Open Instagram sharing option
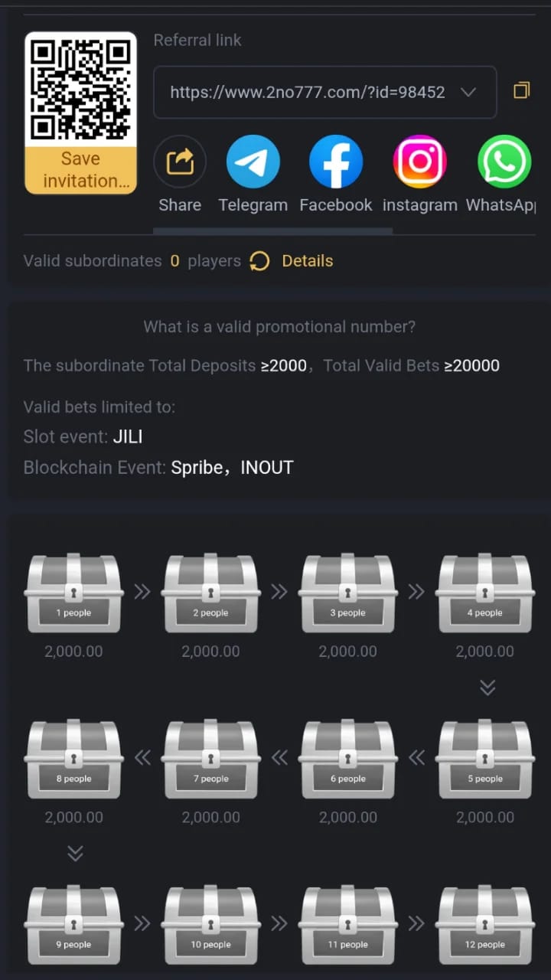Viewport: 551px width, 980px height. [419, 162]
